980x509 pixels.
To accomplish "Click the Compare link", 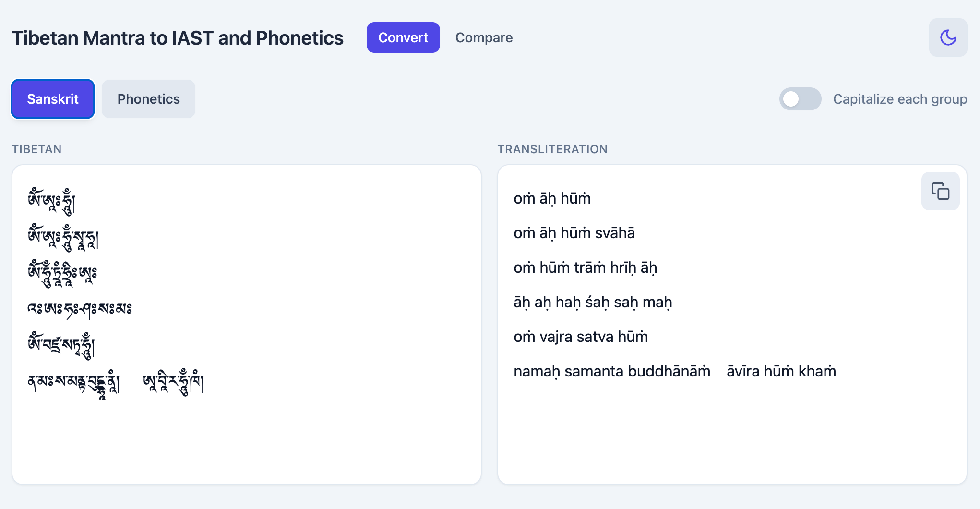I will (484, 37).
